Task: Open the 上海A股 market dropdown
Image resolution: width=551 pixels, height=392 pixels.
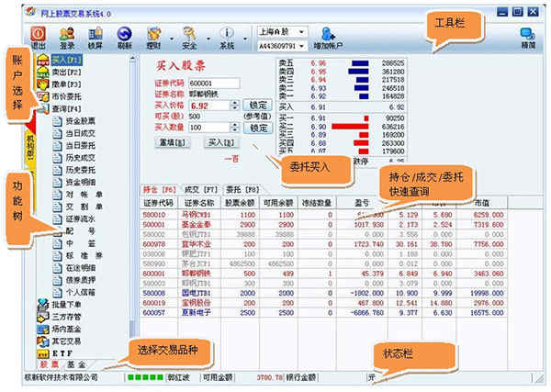Action: pos(283,32)
